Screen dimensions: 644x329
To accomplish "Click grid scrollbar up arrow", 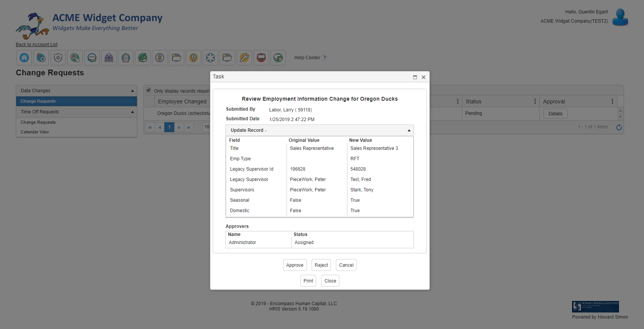I will click(620, 111).
